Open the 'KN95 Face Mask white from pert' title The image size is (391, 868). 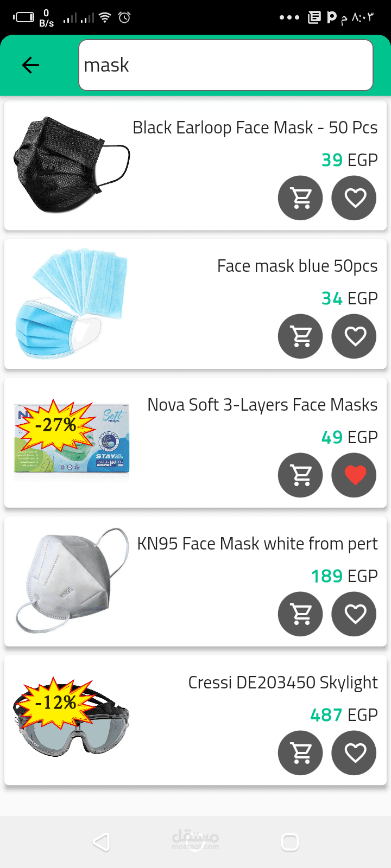coord(257,544)
